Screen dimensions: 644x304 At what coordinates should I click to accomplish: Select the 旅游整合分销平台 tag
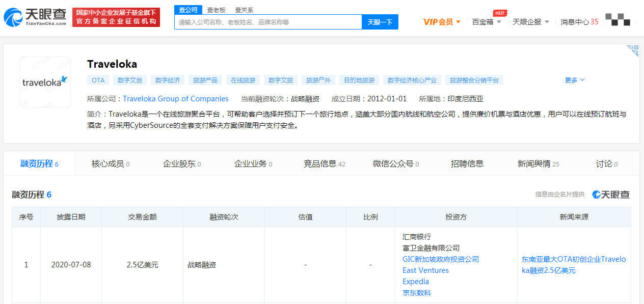pos(474,80)
